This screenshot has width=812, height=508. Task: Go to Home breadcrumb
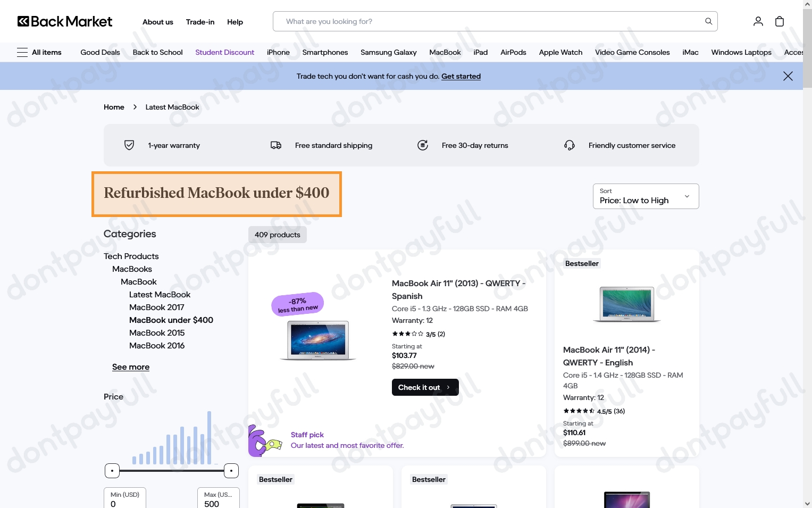114,107
